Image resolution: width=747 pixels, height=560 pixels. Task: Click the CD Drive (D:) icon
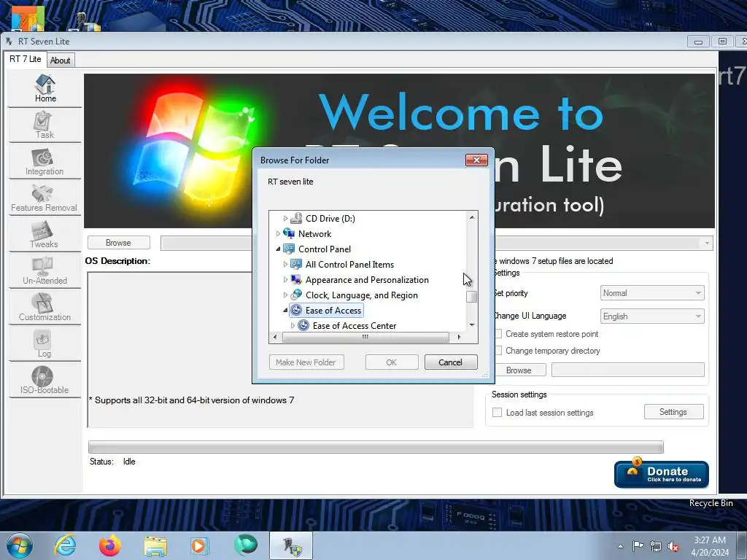[296, 219]
